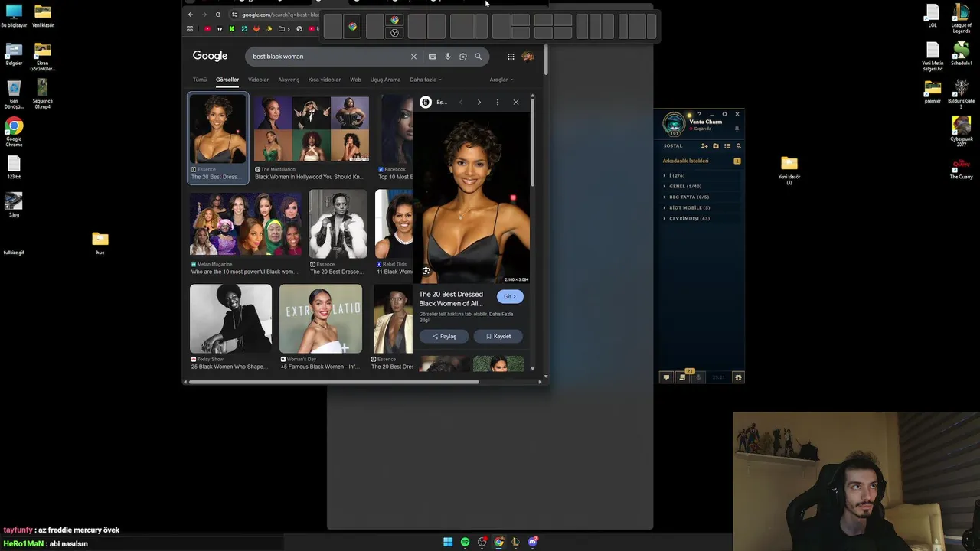Click the Kaydet save button
The image size is (980, 551).
point(498,336)
